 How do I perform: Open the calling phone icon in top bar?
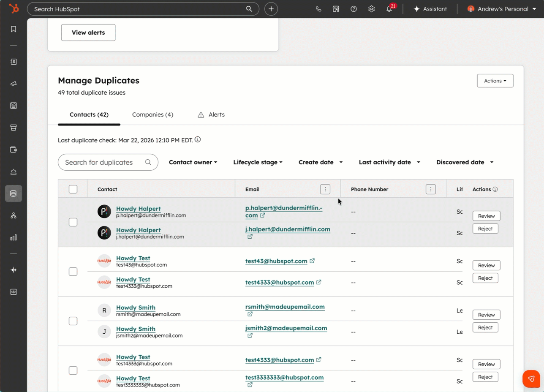coord(319,8)
